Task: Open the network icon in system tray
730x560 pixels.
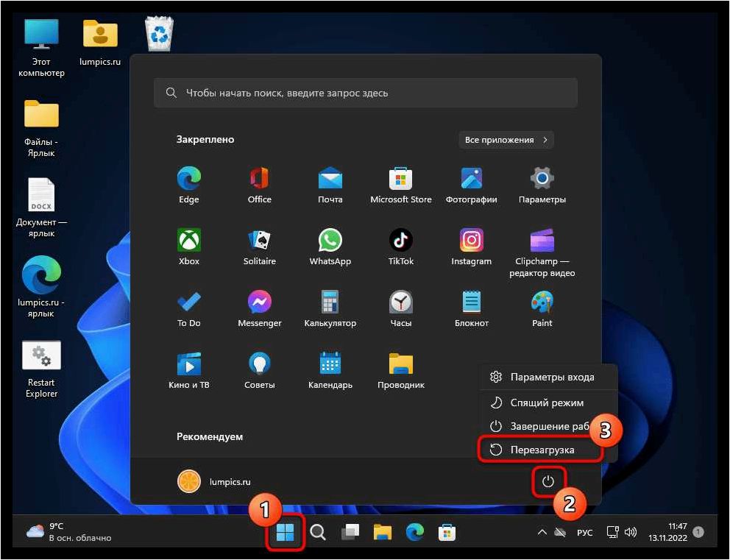Action: coord(612,531)
